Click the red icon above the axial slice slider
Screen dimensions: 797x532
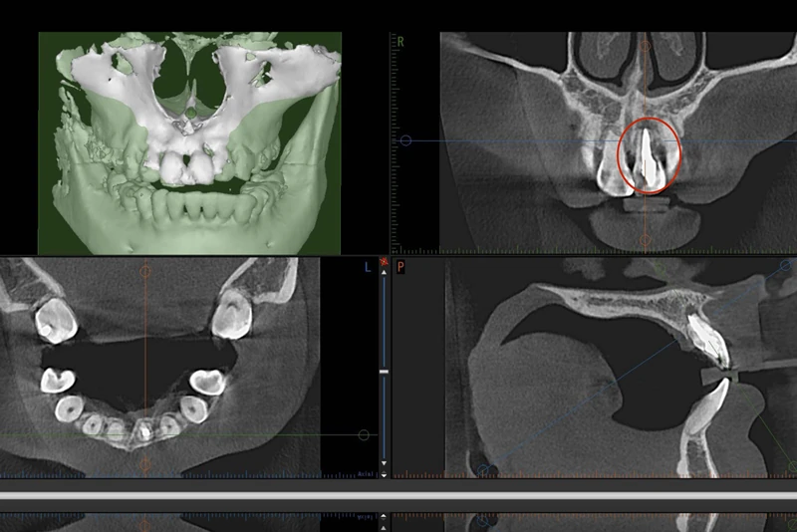pyautogui.click(x=384, y=262)
